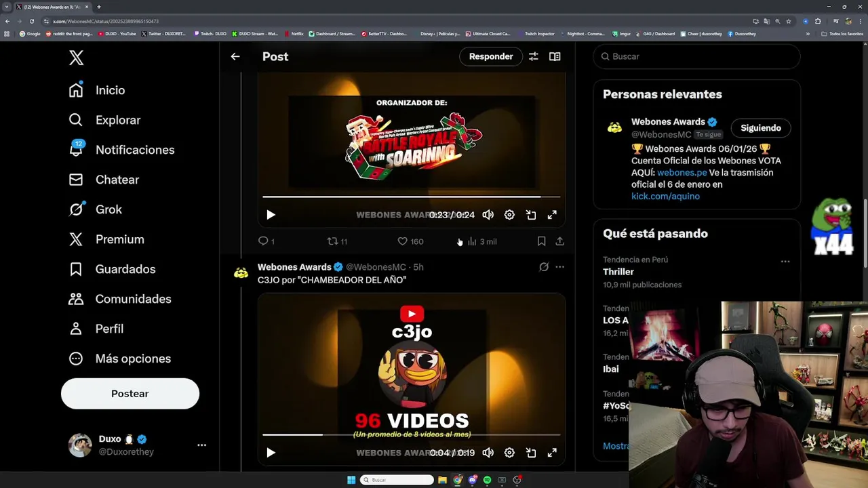Viewport: 868px width, 488px height.
Task: Make Battle Royale video fullscreen
Action: (552, 215)
